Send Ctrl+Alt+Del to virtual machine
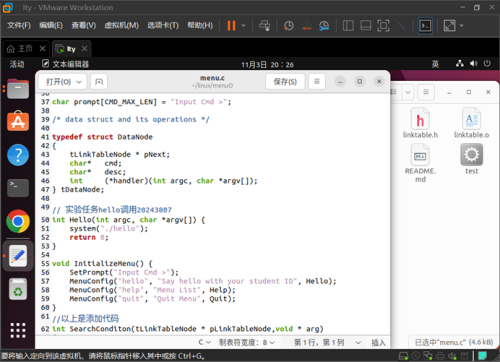 point(265,26)
